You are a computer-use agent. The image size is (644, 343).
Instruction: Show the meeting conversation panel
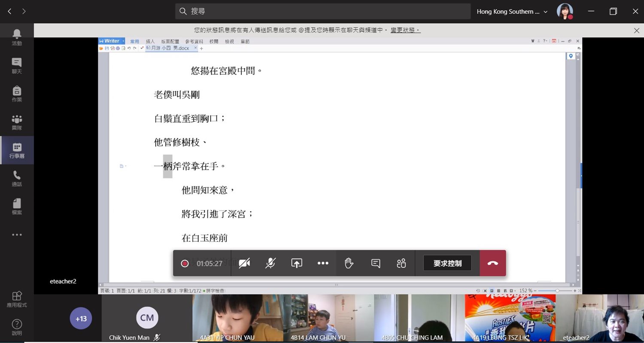[376, 263]
